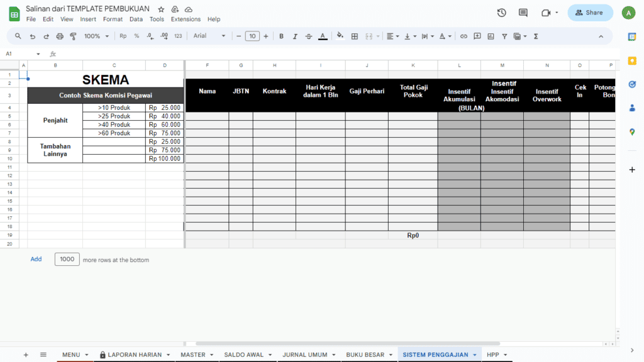Click Add rows link at bottom

[x=36, y=259]
